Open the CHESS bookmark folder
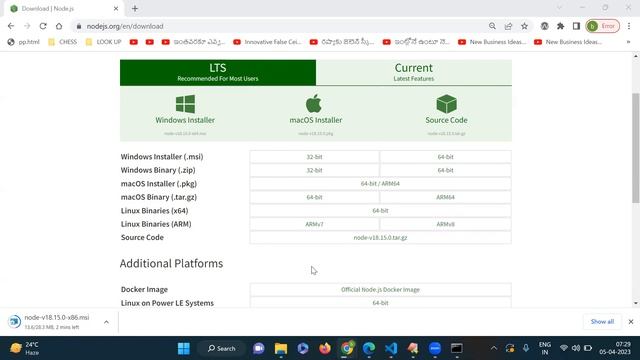 (x=62, y=42)
